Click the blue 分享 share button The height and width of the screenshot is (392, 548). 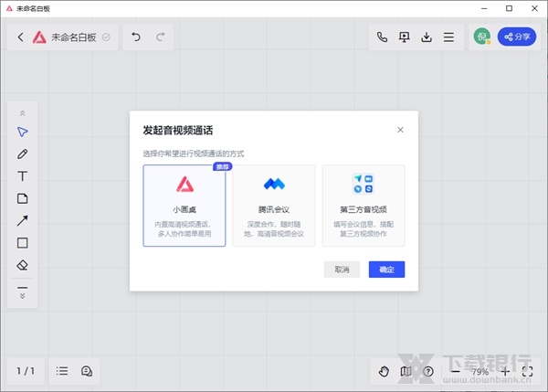pyautogui.click(x=517, y=37)
